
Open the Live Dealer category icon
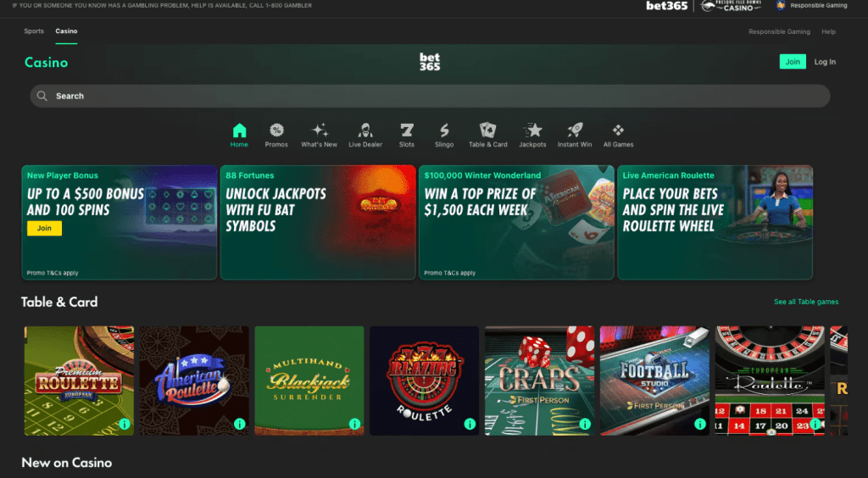click(x=365, y=131)
